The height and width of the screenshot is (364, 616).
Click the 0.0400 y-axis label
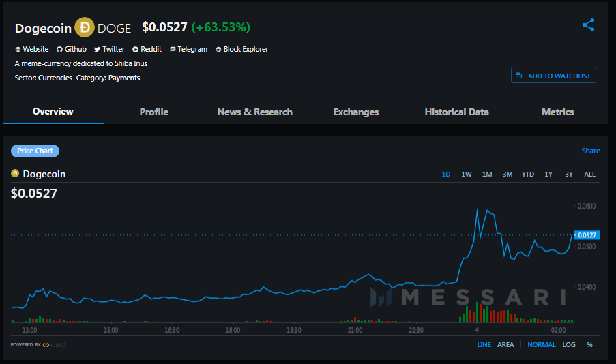pyautogui.click(x=587, y=287)
